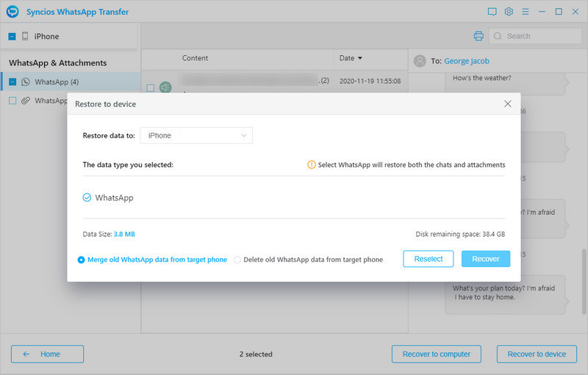The image size is (588, 375).
Task: Sort by the Date column arrow
Action: (360, 58)
